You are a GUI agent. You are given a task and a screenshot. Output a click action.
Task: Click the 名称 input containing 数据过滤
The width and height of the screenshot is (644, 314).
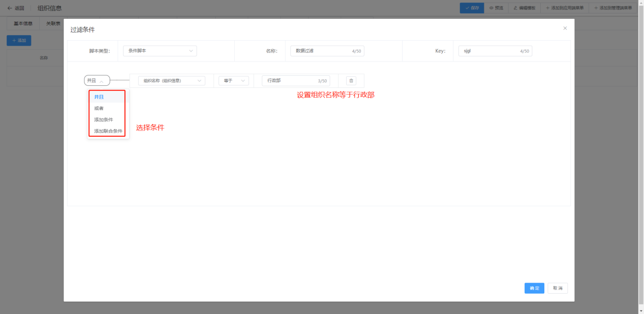[327, 51]
